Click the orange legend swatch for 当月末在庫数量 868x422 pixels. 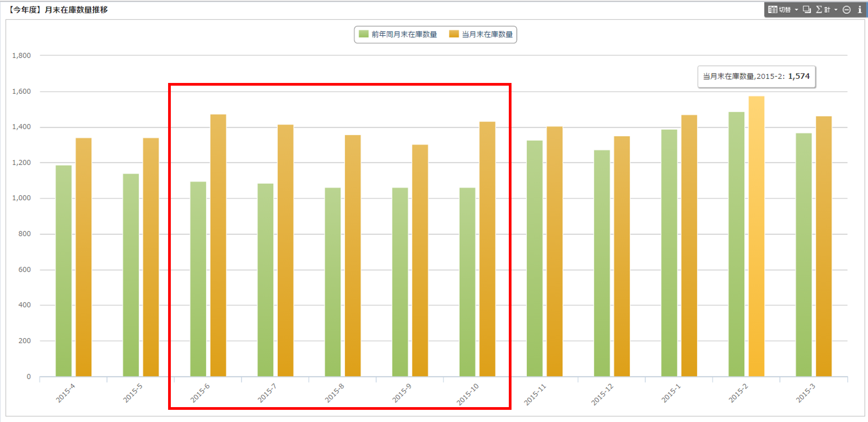tap(454, 34)
